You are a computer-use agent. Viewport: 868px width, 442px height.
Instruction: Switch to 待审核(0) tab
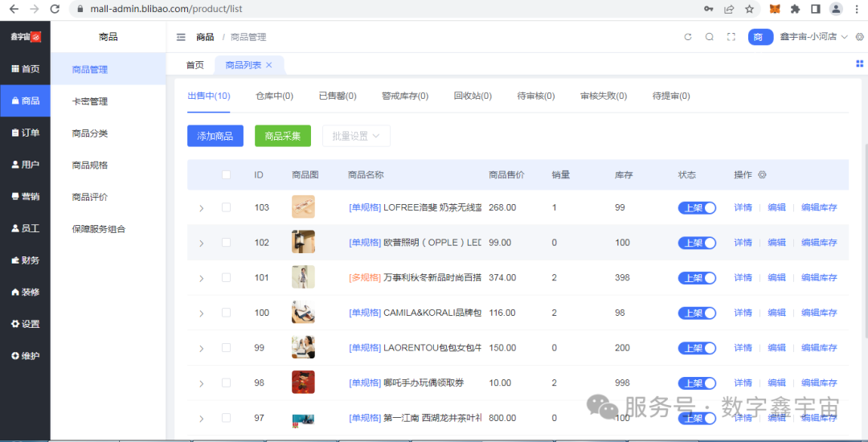(536, 96)
